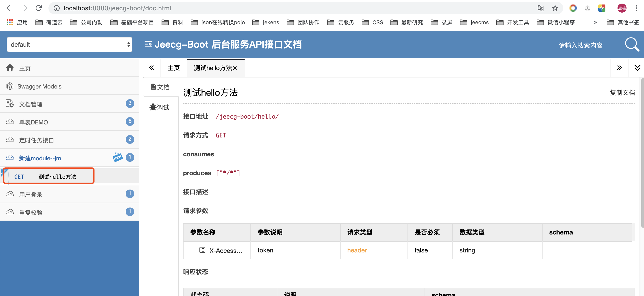Show more bookmarks with the » chevron
The height and width of the screenshot is (296, 644).
595,22
